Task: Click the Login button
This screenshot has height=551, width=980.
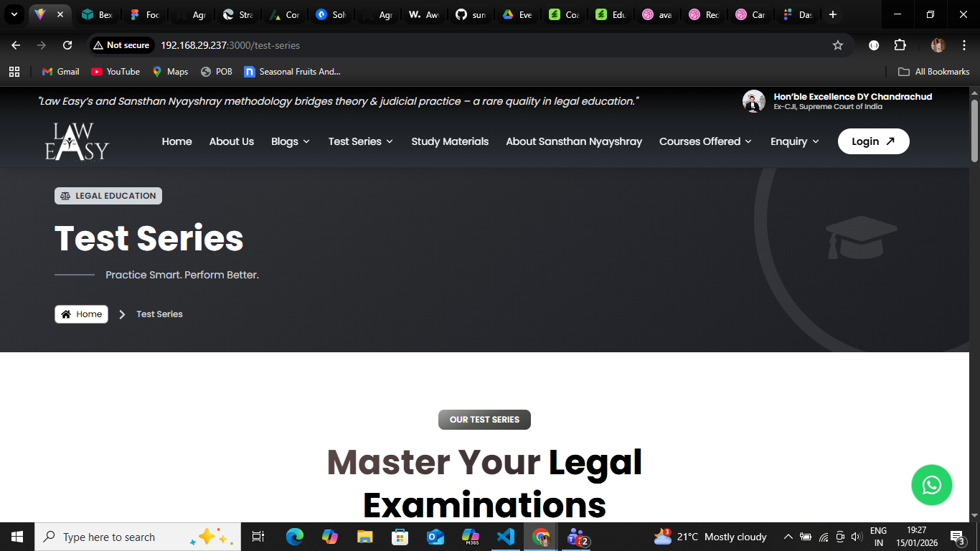Action: (x=873, y=141)
